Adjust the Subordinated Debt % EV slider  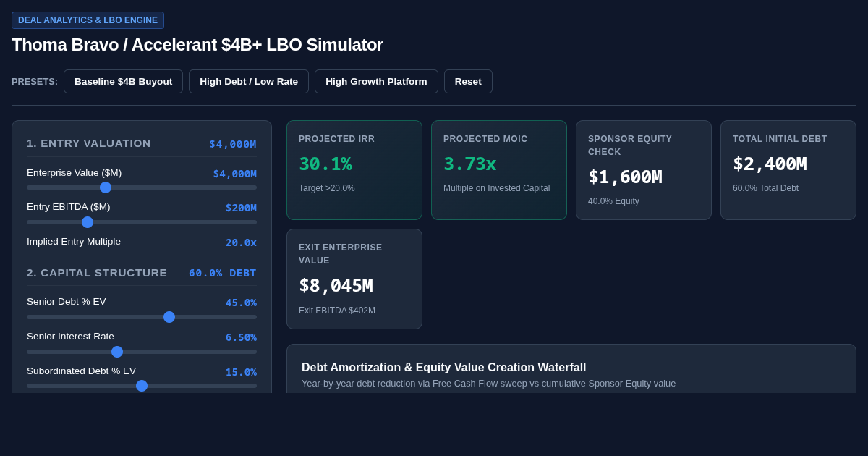tap(142, 386)
